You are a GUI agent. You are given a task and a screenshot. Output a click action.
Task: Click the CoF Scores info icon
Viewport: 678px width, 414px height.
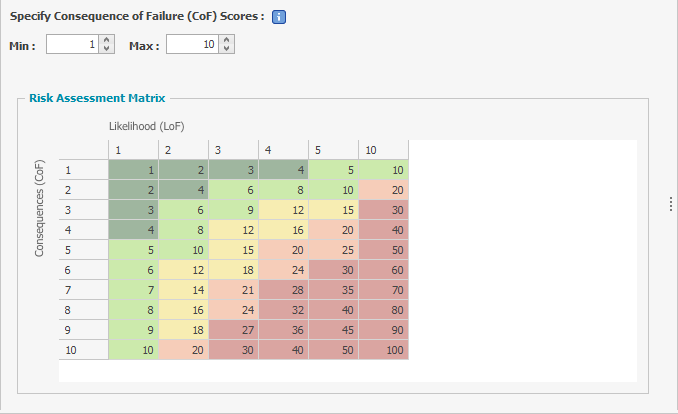click(x=278, y=17)
